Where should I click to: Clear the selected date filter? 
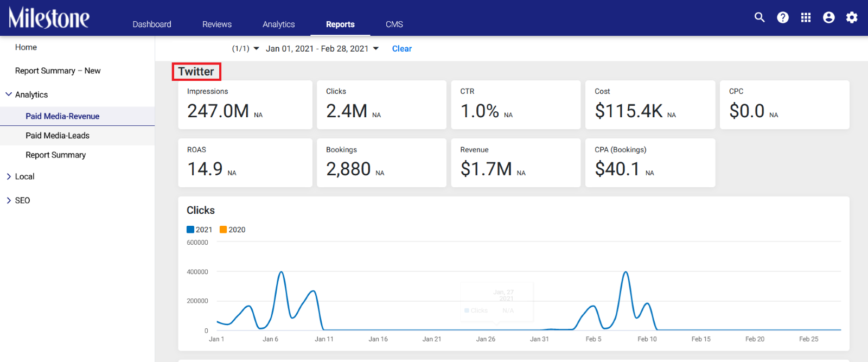pos(402,49)
